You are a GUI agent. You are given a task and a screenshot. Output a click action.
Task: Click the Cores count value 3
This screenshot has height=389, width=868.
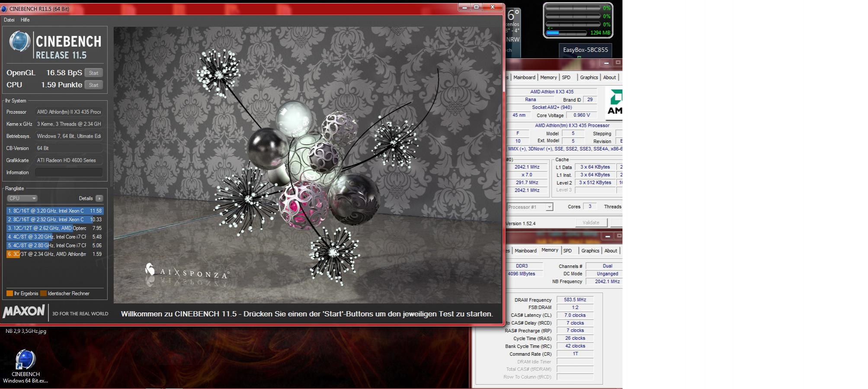(590, 207)
